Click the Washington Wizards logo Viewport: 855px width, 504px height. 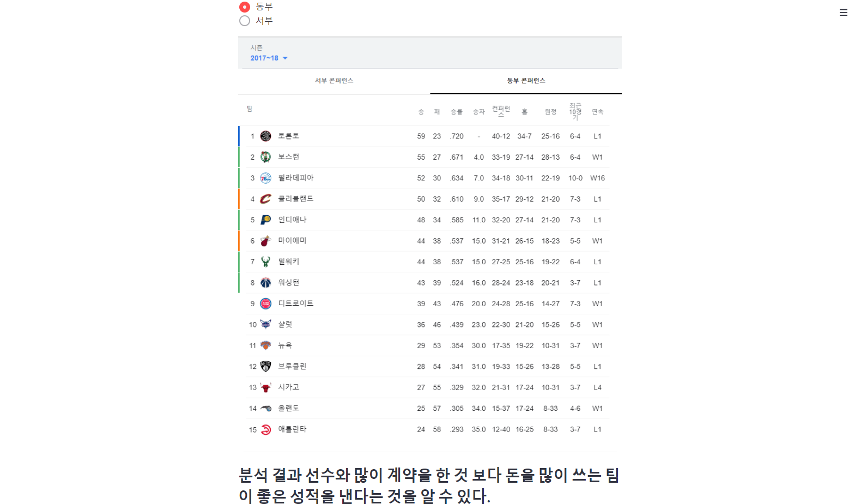(x=266, y=282)
